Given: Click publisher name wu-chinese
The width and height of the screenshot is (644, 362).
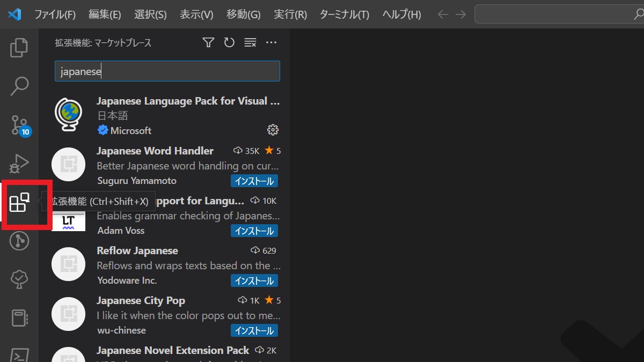Looking at the screenshot, I should click(121, 330).
